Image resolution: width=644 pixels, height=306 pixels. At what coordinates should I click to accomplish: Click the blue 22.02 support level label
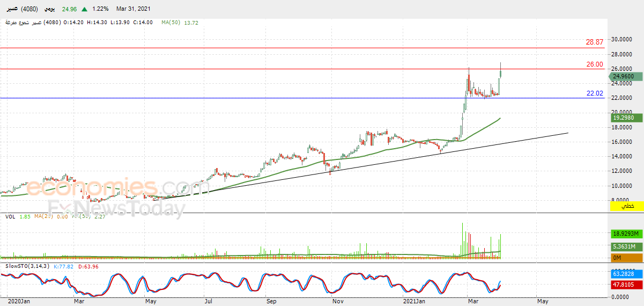point(594,93)
